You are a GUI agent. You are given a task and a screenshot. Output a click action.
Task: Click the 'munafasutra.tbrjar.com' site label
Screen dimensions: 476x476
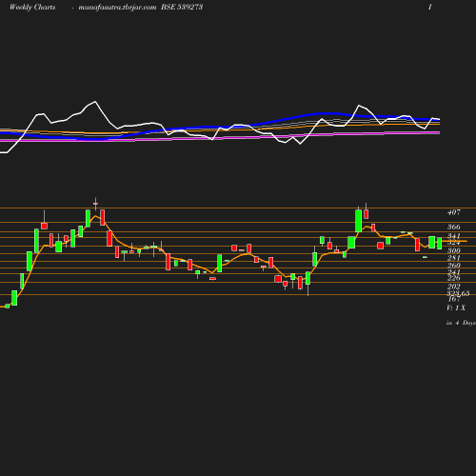pyautogui.click(x=117, y=7)
